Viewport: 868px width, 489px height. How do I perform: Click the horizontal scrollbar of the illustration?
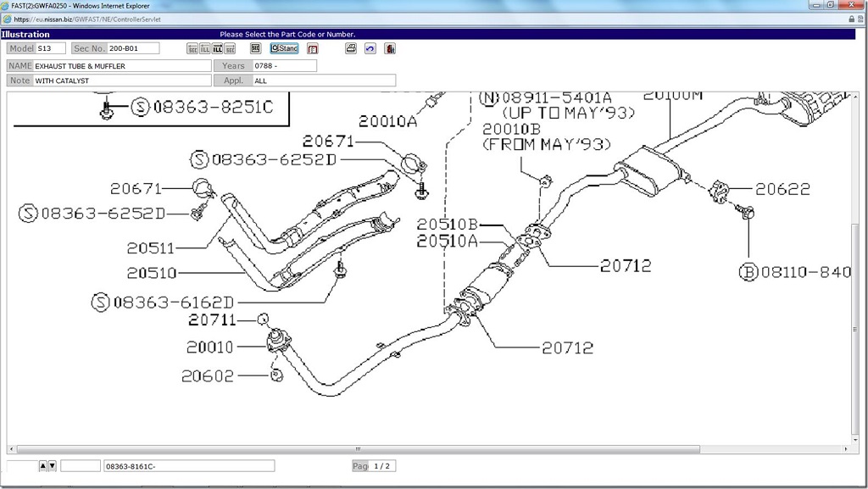point(356,449)
